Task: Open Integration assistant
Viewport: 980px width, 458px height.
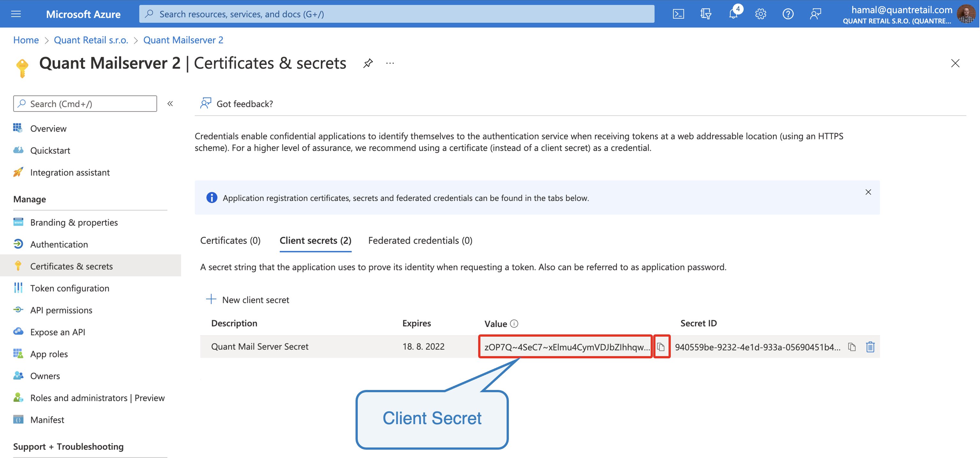Action: [70, 172]
